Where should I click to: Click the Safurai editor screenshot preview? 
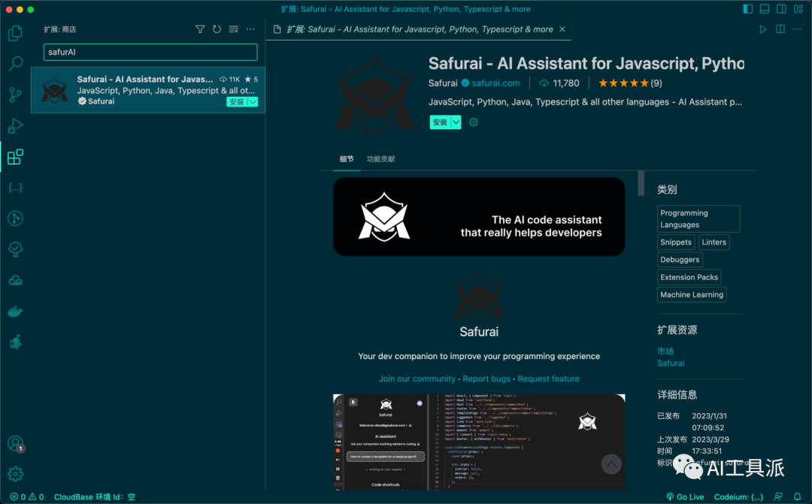click(479, 442)
